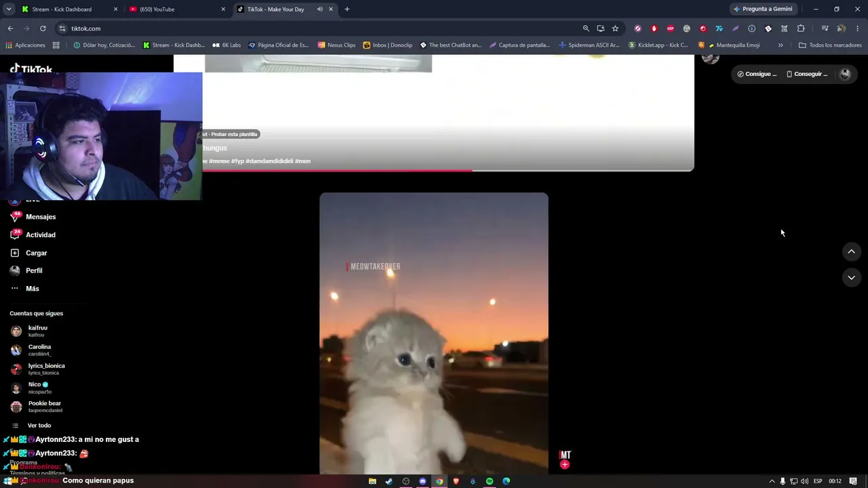Image resolution: width=868 pixels, height=488 pixels.
Task: Open the ABP extension
Action: 671,28
